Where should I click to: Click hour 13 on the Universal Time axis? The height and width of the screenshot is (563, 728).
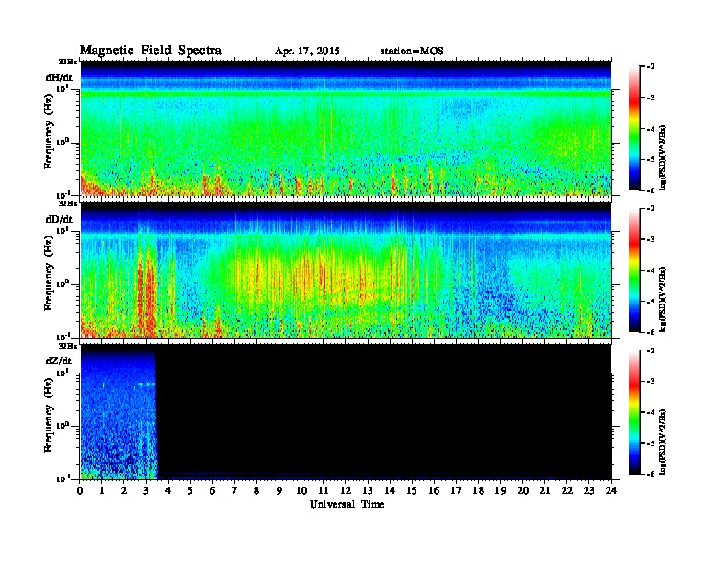click(x=368, y=490)
